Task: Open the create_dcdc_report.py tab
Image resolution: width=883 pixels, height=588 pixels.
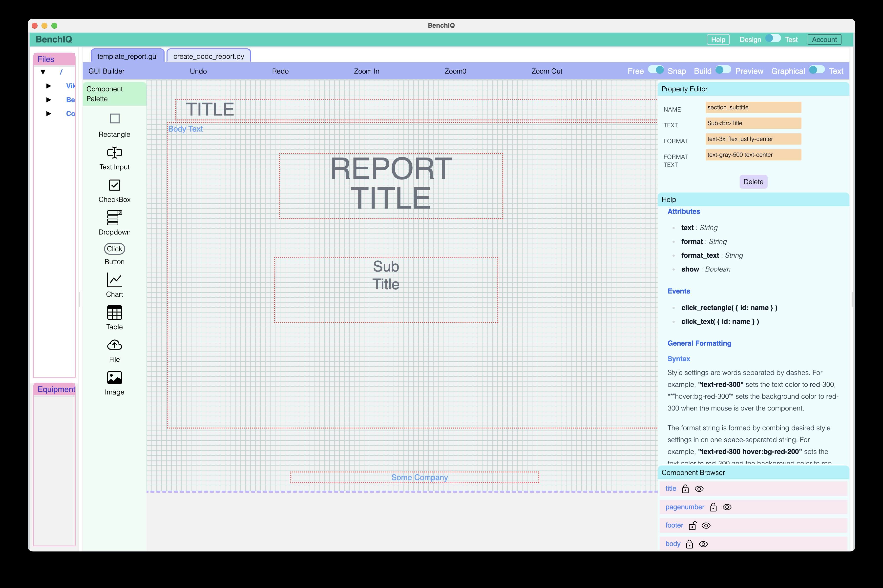Action: coord(209,56)
